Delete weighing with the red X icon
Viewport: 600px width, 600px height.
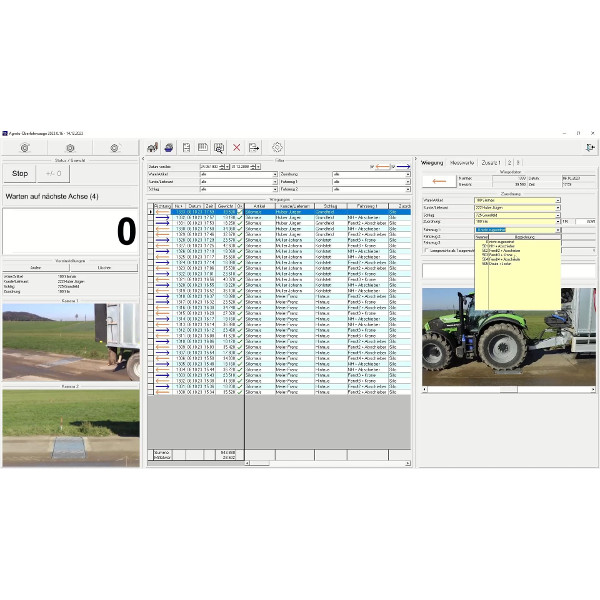click(236, 147)
